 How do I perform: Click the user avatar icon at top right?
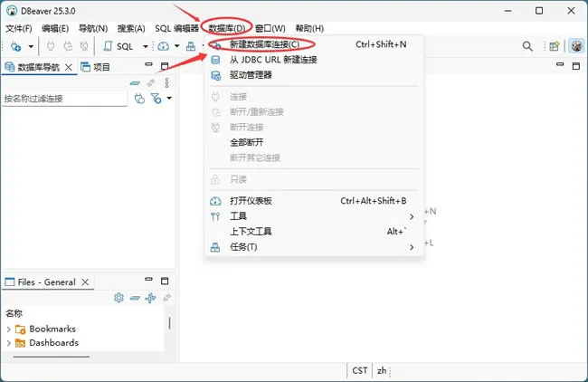pos(576,46)
